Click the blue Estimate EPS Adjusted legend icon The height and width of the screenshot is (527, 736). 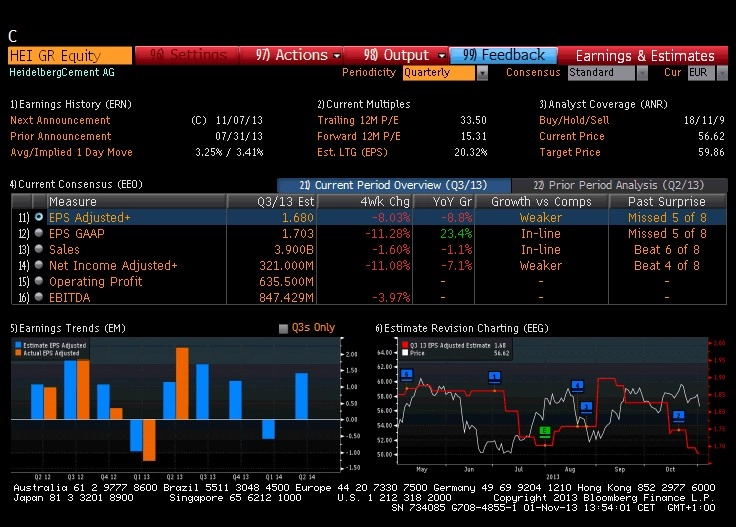click(x=18, y=345)
